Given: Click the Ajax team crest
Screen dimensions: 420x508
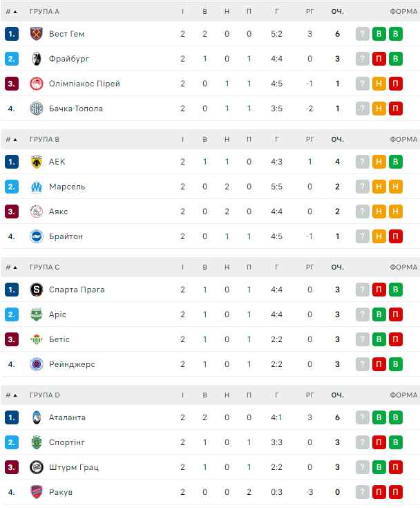Looking at the screenshot, I should 37,211.
